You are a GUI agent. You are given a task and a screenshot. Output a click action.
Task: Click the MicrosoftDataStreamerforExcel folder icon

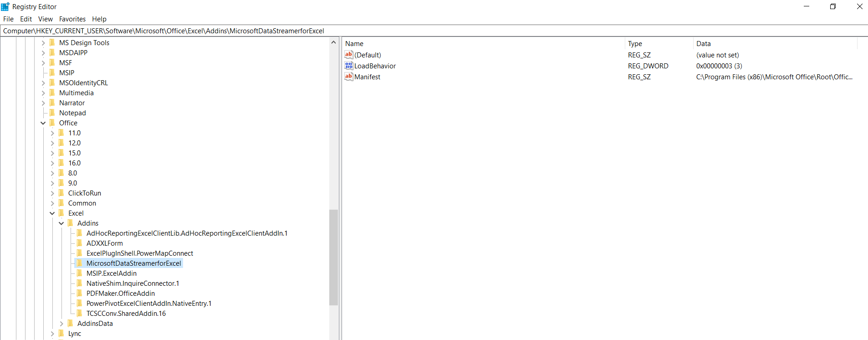click(79, 263)
